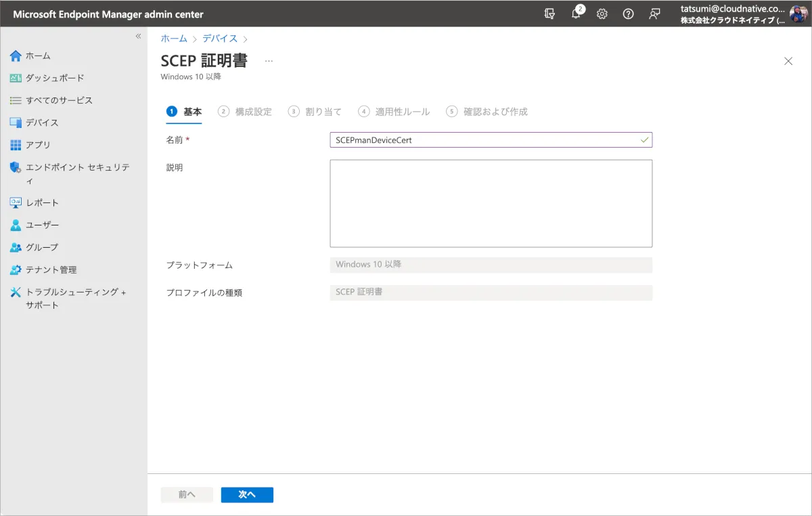This screenshot has width=812, height=516.
Task: Switch to the 構成設定 step tab
Action: click(x=245, y=112)
